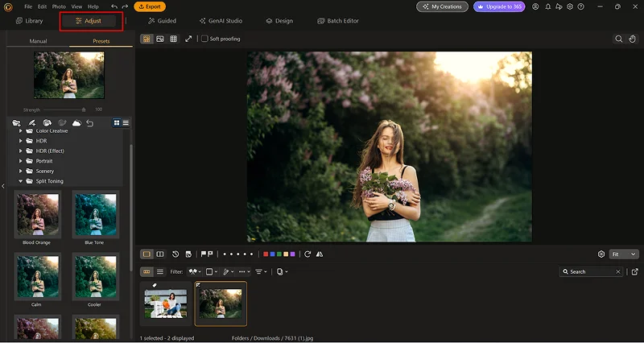Open the flag filter dropdown
Viewport: 644px width, 343px height.
tap(194, 271)
